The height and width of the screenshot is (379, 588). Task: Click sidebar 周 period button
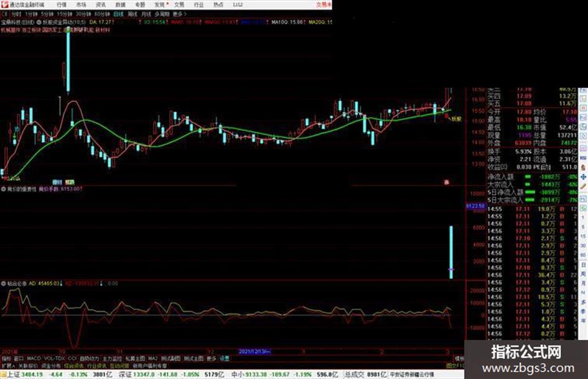pyautogui.click(x=583, y=274)
